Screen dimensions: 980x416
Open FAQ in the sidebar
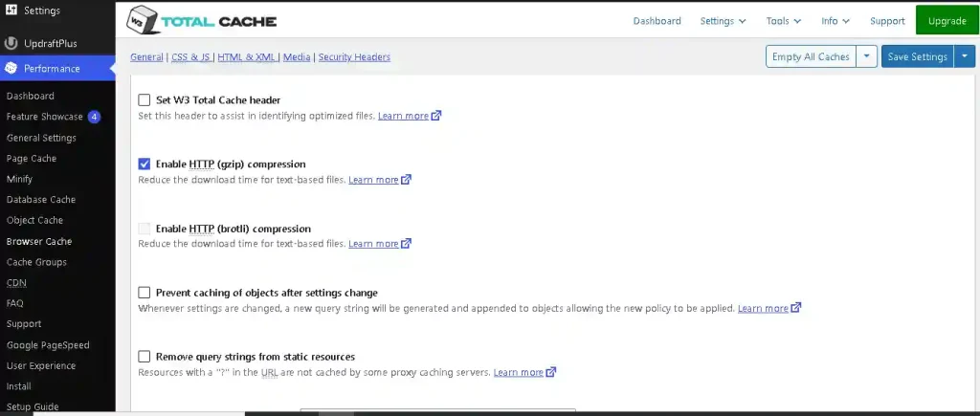[x=15, y=303]
